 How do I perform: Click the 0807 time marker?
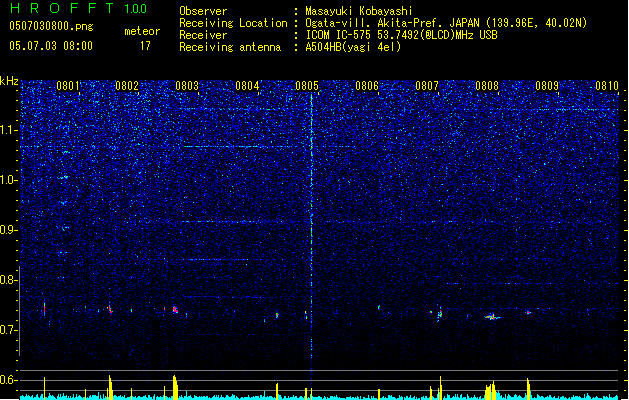click(427, 86)
